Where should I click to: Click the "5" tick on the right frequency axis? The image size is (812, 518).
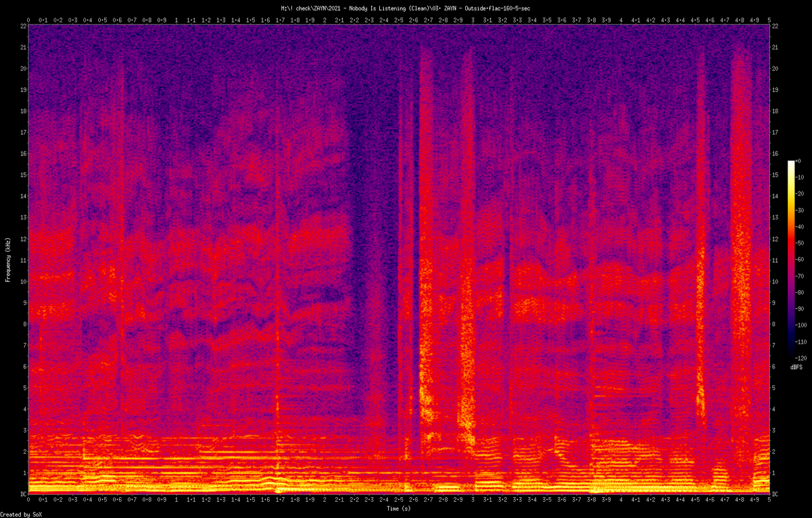774,388
